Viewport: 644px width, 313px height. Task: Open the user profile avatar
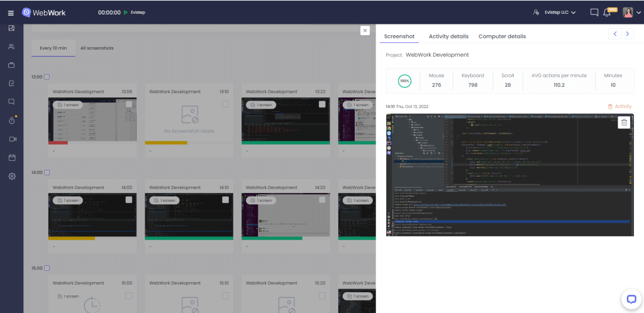pyautogui.click(x=628, y=13)
